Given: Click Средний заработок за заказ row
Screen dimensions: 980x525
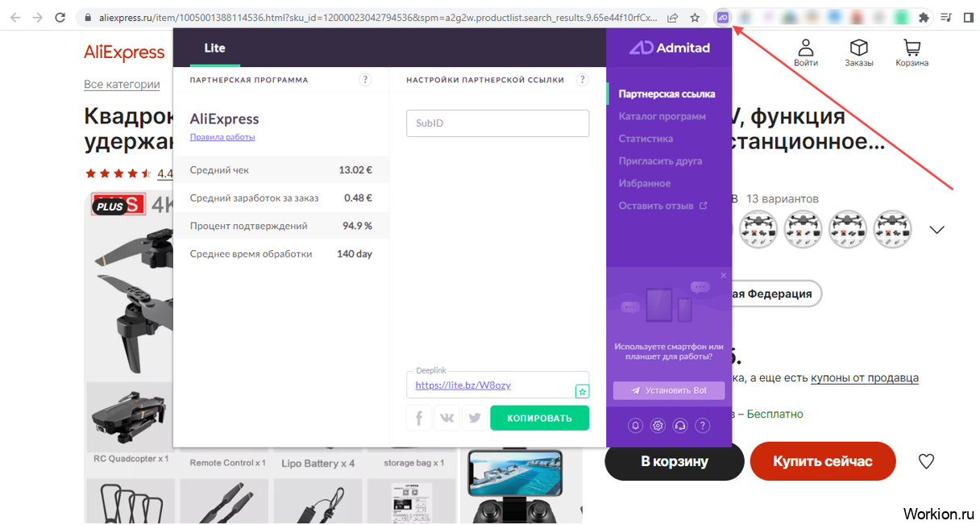Looking at the screenshot, I should tap(281, 198).
